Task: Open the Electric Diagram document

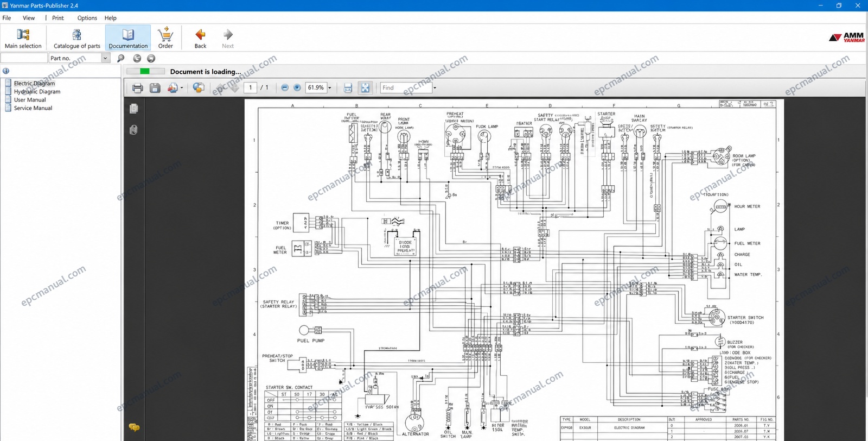Action: point(34,83)
